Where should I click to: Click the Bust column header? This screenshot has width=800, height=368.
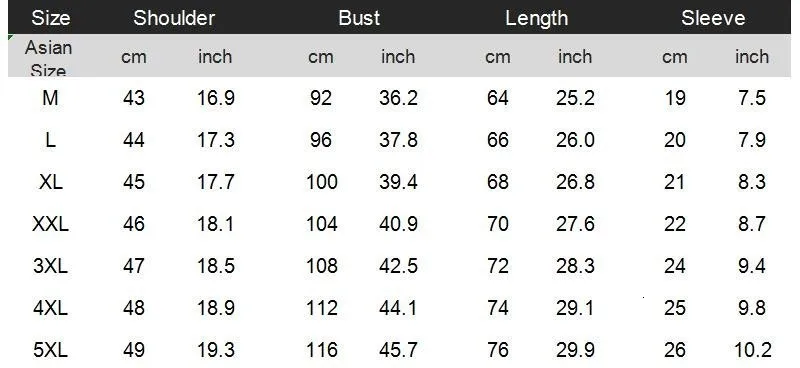pos(359,18)
